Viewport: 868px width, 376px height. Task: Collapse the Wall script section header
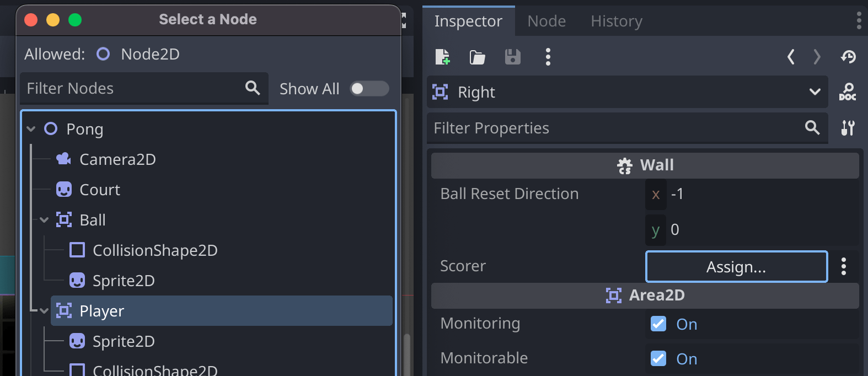pyautogui.click(x=645, y=165)
